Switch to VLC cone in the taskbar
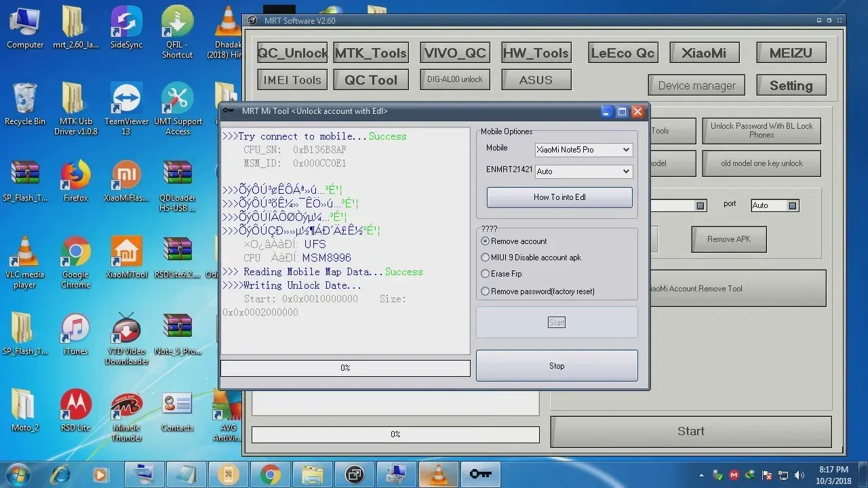This screenshot has height=488, width=868. tap(438, 474)
